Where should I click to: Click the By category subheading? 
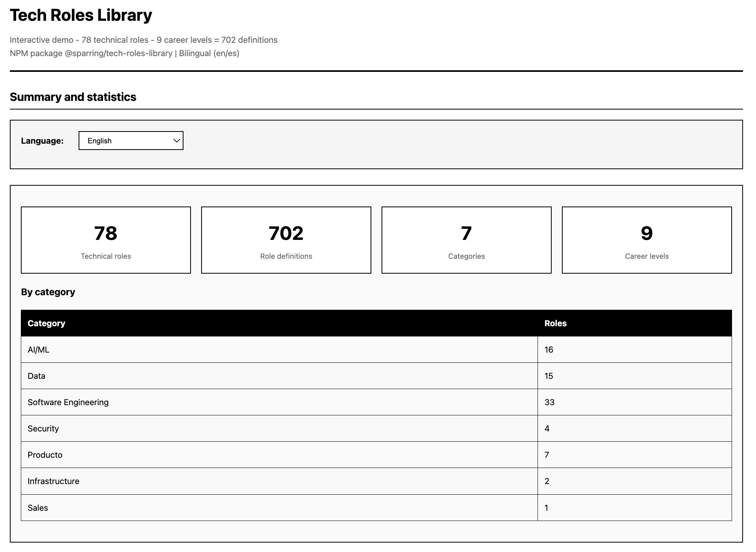[x=48, y=292]
